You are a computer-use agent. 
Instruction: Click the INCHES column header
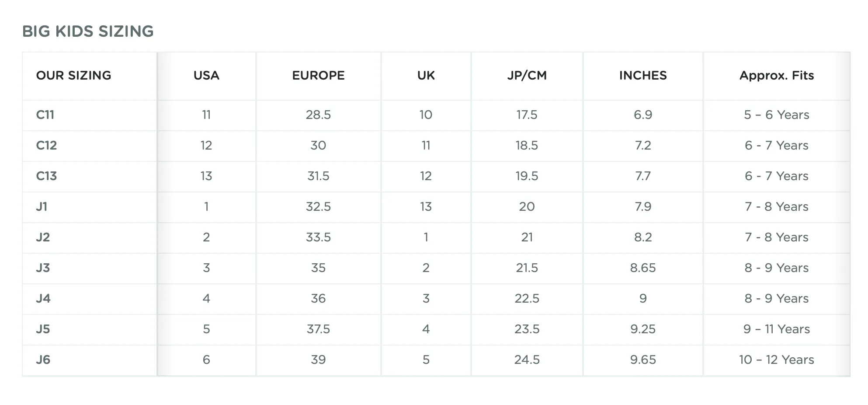click(643, 76)
